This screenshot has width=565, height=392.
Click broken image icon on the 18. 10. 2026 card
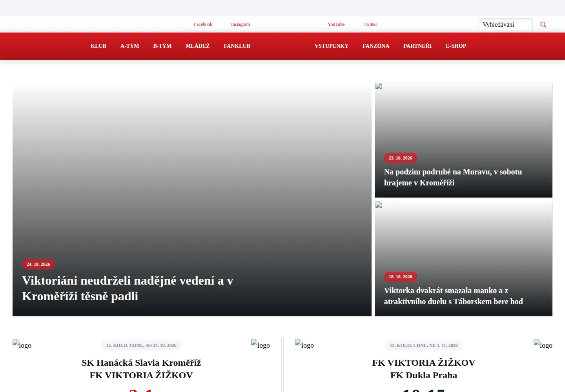(379, 205)
